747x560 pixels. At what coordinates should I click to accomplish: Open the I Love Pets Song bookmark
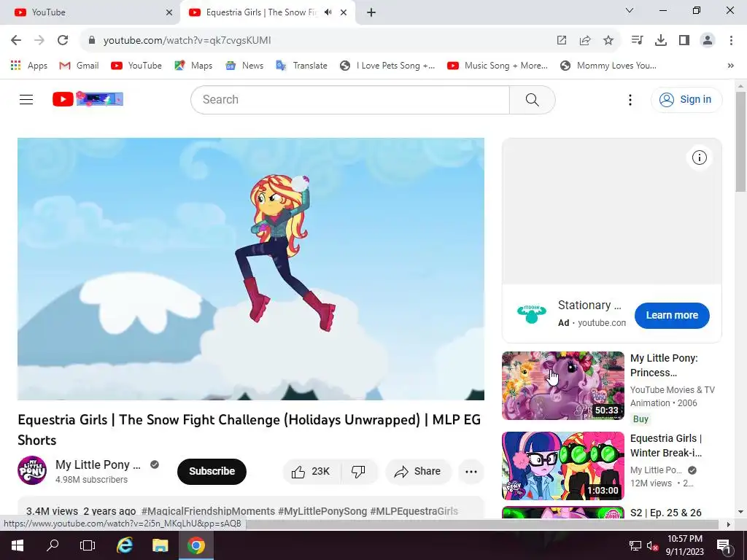pyautogui.click(x=387, y=66)
